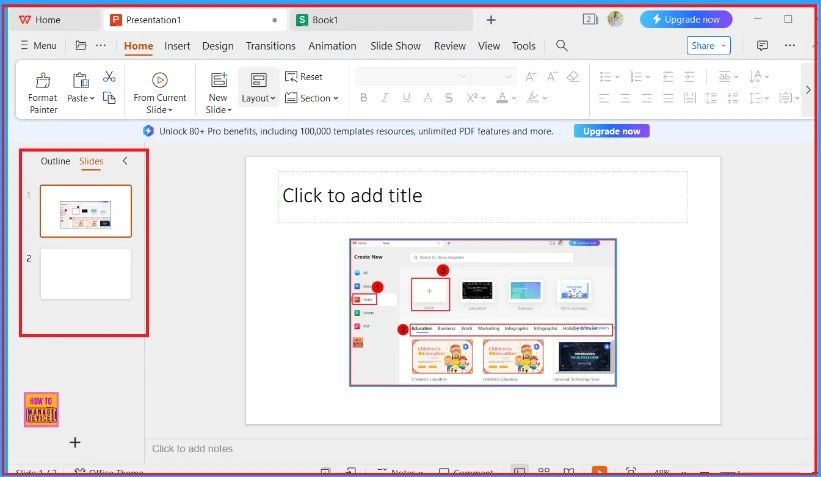The image size is (821, 477).
Task: Open the font color dropdown arrow
Action: coord(514,98)
